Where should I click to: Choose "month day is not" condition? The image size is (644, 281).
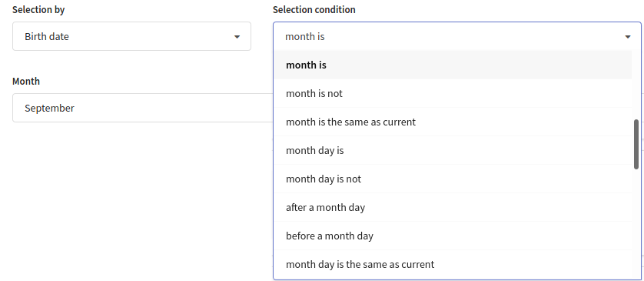coord(453,179)
